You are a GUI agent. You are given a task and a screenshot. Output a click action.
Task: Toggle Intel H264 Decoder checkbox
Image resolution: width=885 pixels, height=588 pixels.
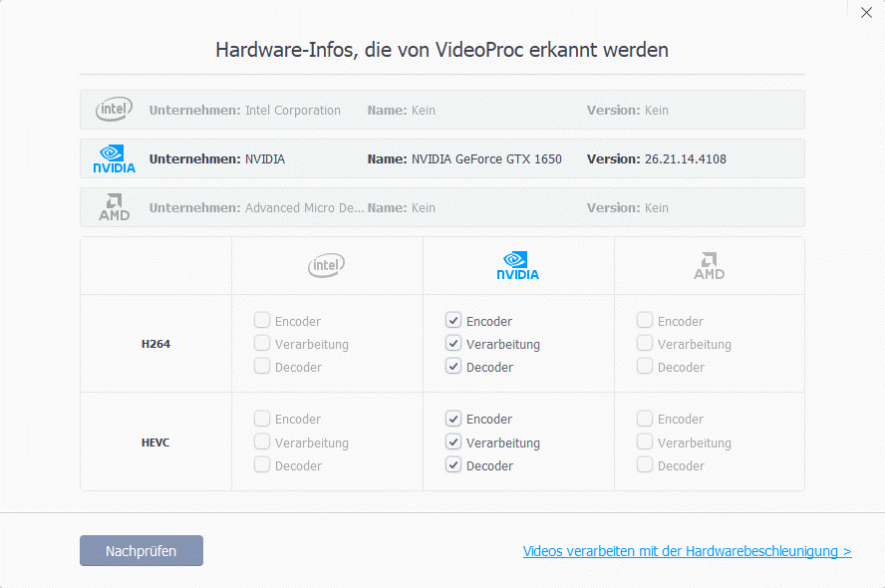(262, 366)
